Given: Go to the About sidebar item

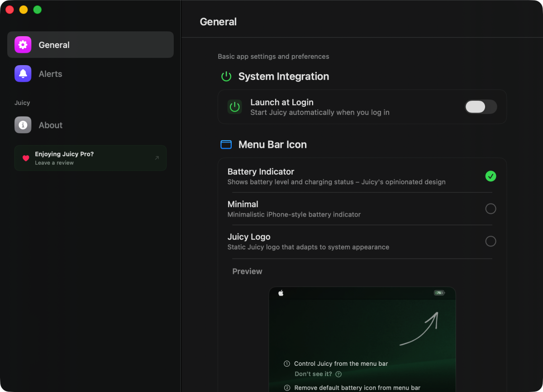Looking at the screenshot, I should coord(50,125).
